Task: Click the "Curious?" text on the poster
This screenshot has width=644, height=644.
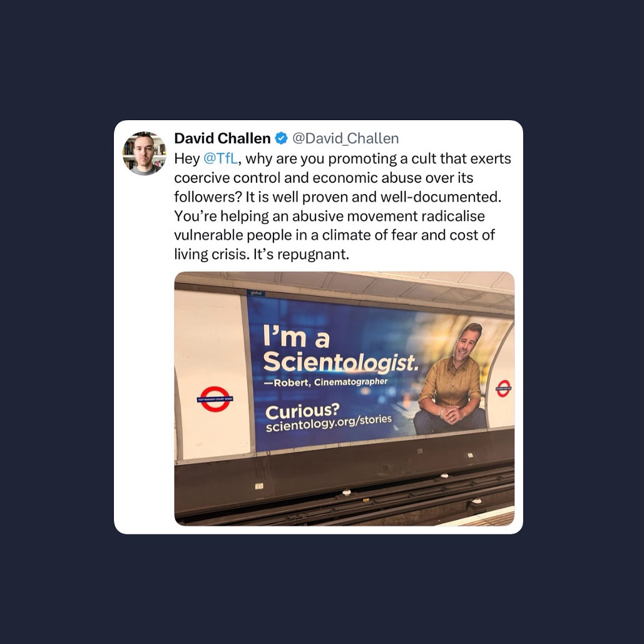Action: coord(303,411)
